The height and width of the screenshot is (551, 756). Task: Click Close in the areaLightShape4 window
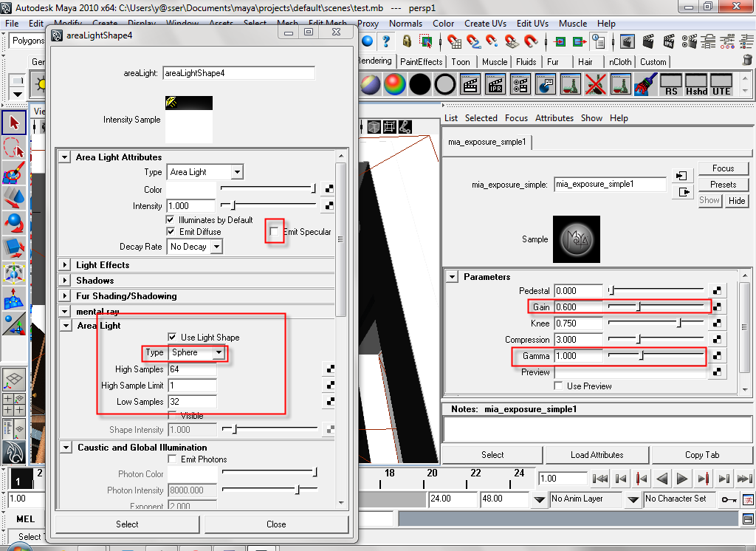[x=276, y=524]
